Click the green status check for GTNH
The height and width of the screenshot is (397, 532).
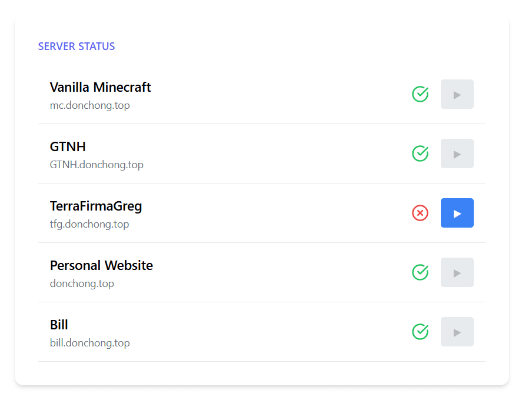tap(420, 154)
